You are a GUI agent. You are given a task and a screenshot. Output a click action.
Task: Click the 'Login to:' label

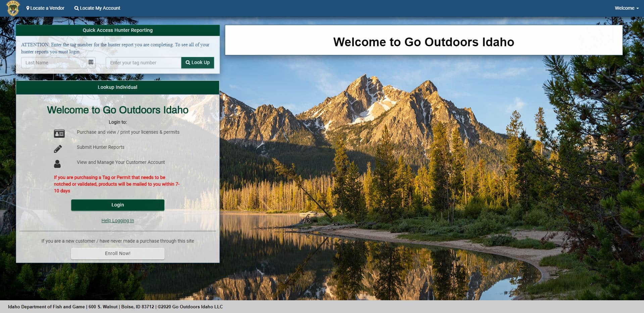pos(118,122)
